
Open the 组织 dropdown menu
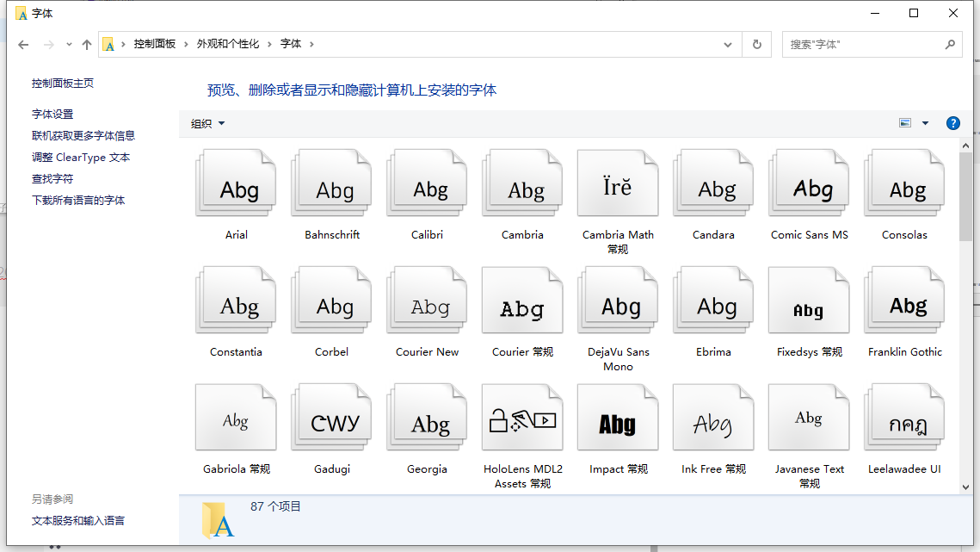click(x=206, y=123)
